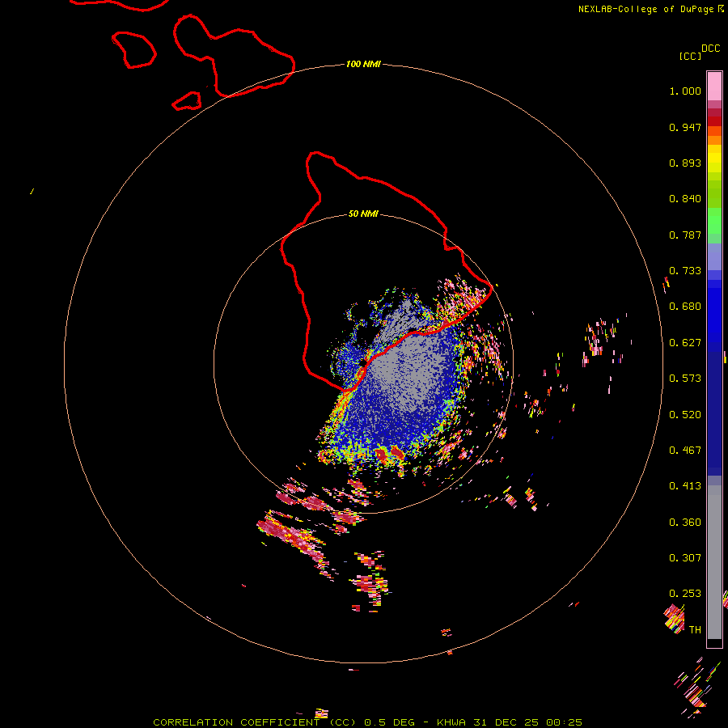Viewport: 728px width, 728px height.
Task: Click the "TH" threshold label on the legend
Action: tap(695, 630)
